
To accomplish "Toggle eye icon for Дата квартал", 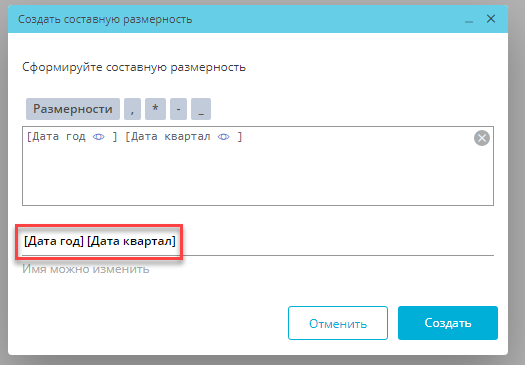I will point(223,137).
